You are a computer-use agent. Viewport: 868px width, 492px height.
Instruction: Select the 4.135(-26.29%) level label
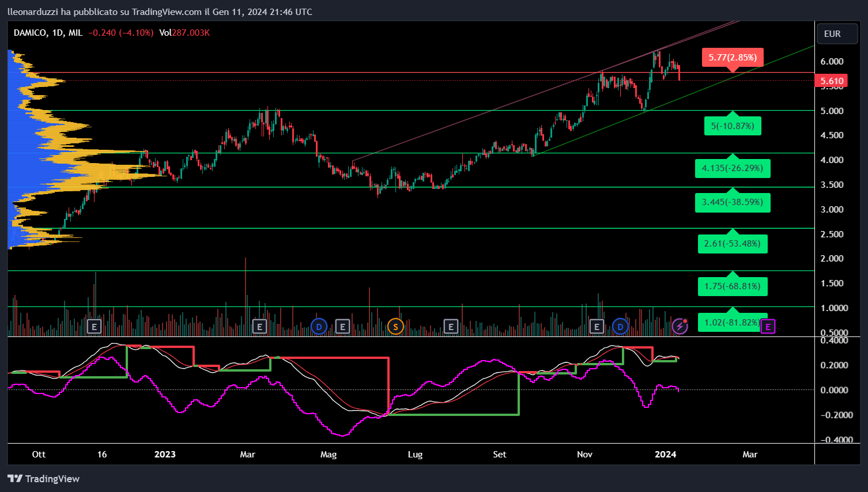point(733,168)
